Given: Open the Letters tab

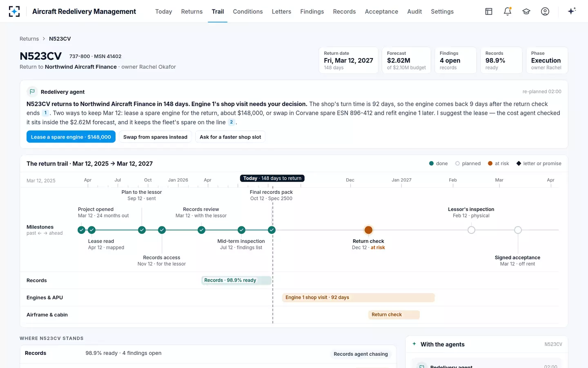Looking at the screenshot, I should pyautogui.click(x=281, y=11).
